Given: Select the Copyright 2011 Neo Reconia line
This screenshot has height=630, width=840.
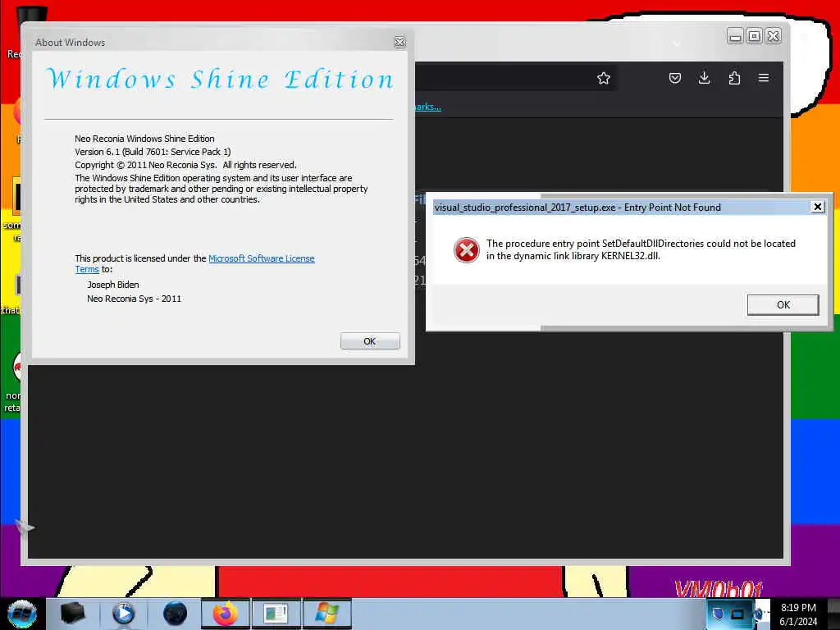Looking at the screenshot, I should click(185, 165).
